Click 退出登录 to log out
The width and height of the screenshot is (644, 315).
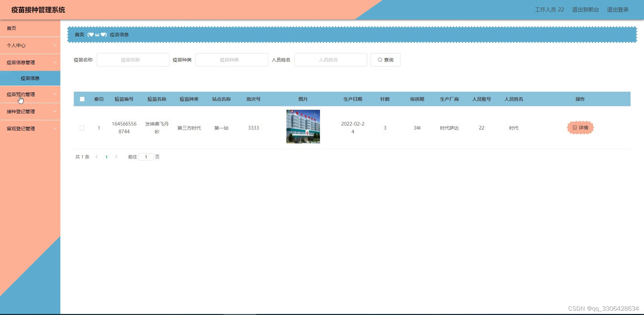[618, 10]
